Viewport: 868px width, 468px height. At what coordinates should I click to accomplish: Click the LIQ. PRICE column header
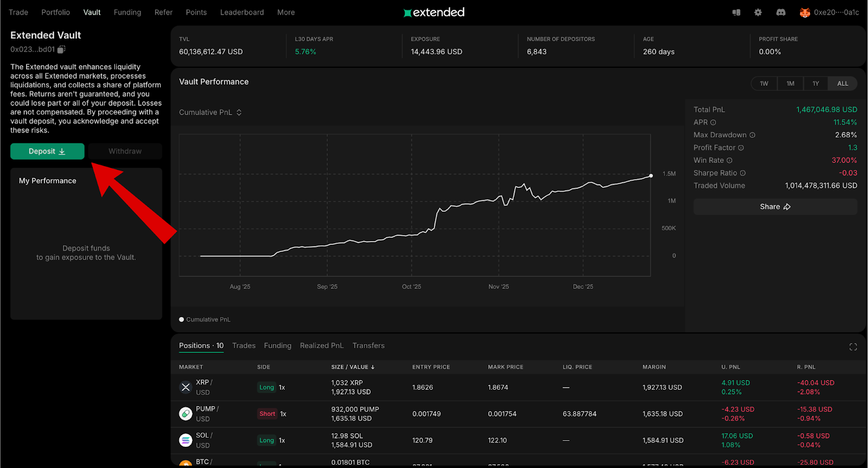pyautogui.click(x=577, y=367)
